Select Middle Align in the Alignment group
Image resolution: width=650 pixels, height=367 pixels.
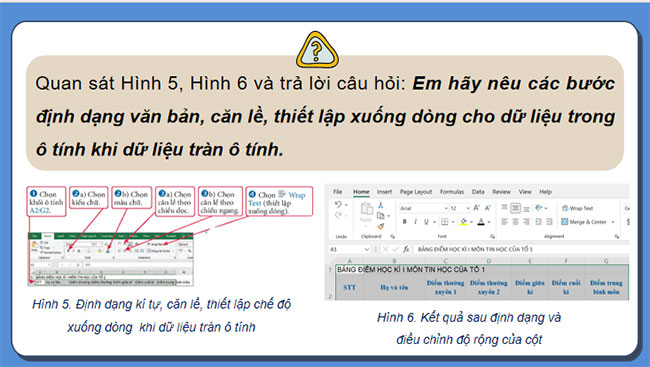click(515, 208)
